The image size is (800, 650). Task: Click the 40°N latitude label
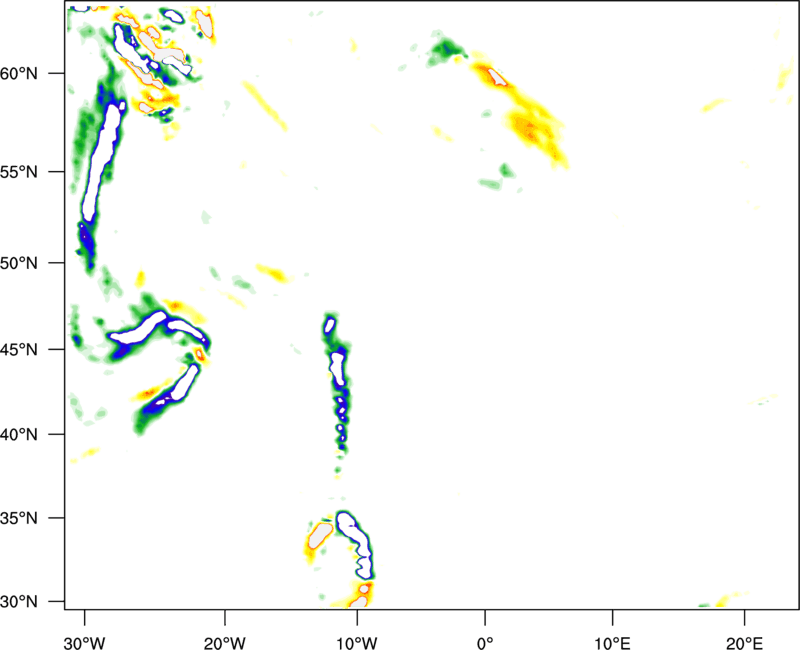[x=19, y=435]
